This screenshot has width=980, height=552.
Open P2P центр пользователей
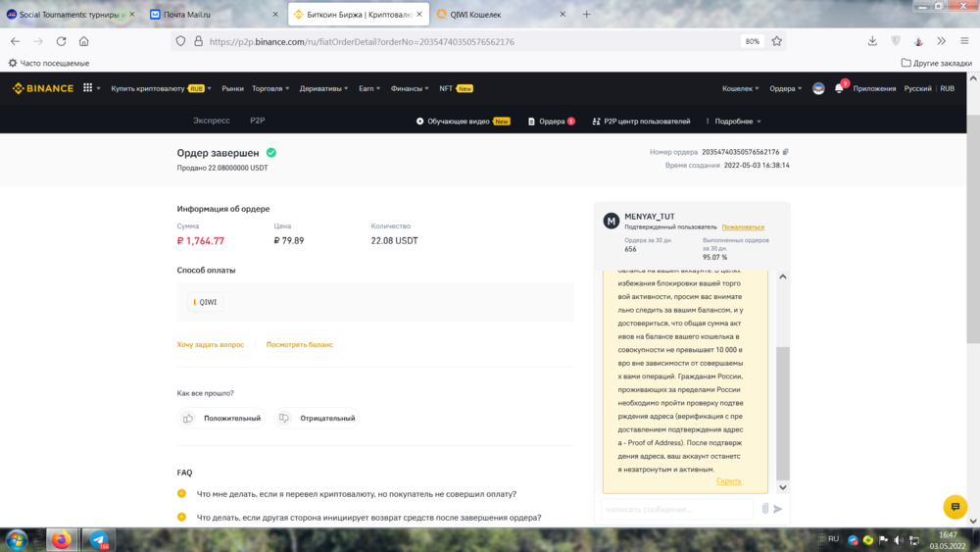(641, 122)
